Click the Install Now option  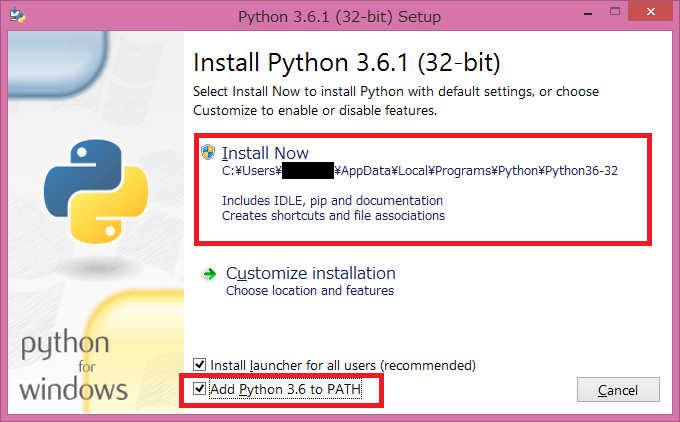(423, 190)
